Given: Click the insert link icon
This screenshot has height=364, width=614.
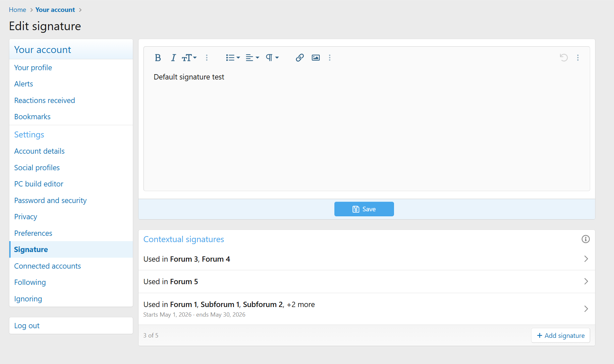Looking at the screenshot, I should pos(300,58).
